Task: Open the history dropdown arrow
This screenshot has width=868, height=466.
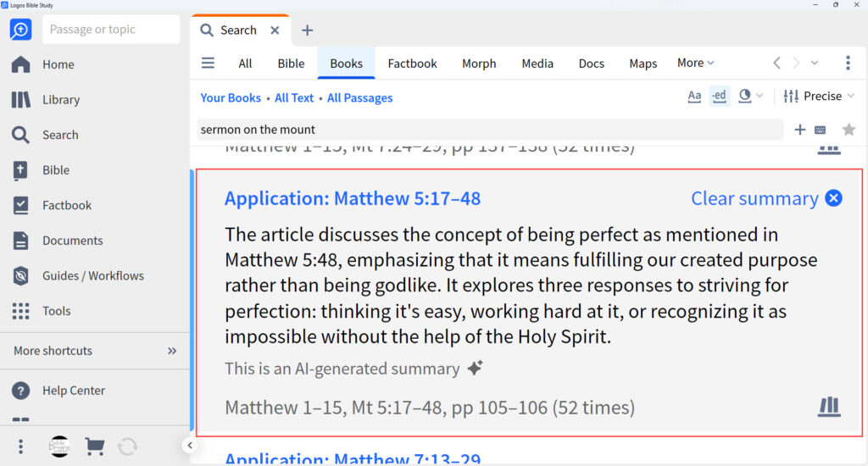Action: point(815,63)
